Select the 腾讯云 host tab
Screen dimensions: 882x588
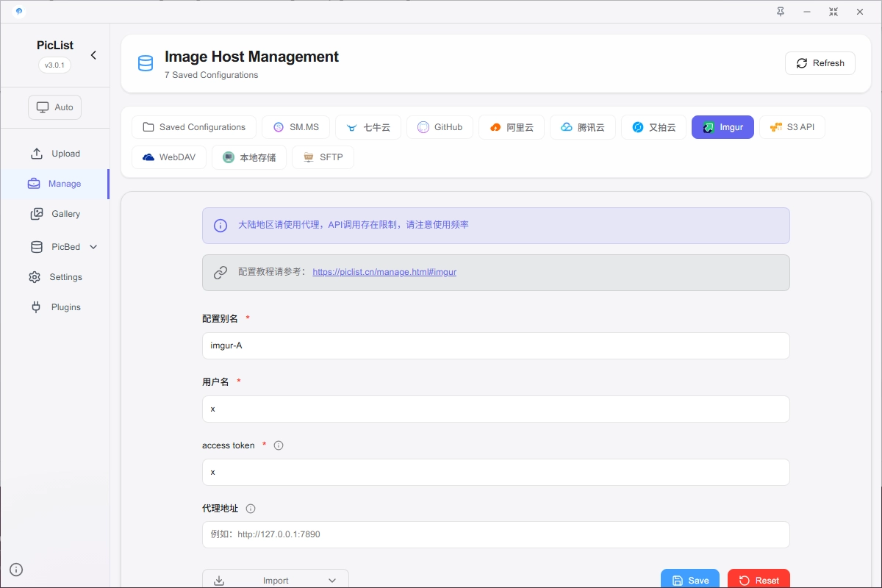(582, 127)
